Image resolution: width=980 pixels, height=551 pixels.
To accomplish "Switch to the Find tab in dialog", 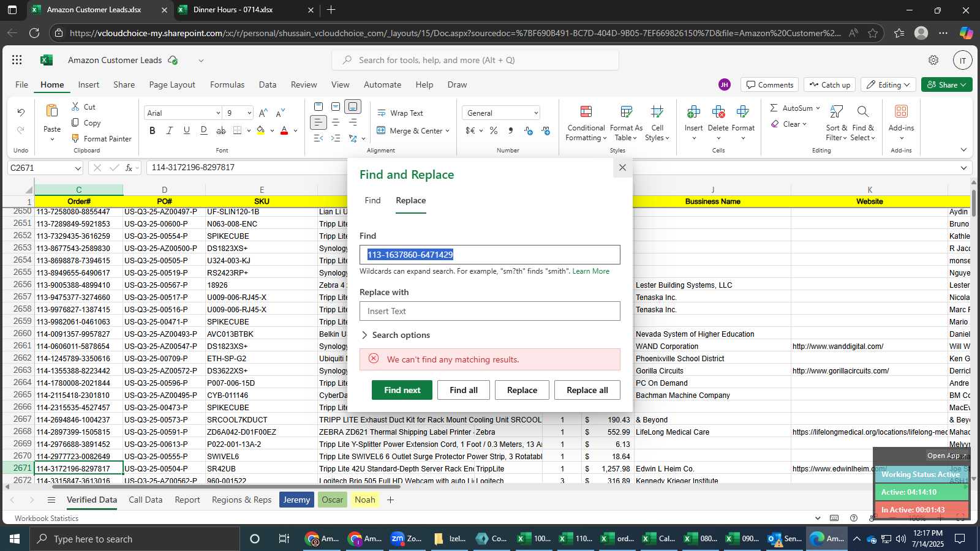I will click(x=372, y=201).
